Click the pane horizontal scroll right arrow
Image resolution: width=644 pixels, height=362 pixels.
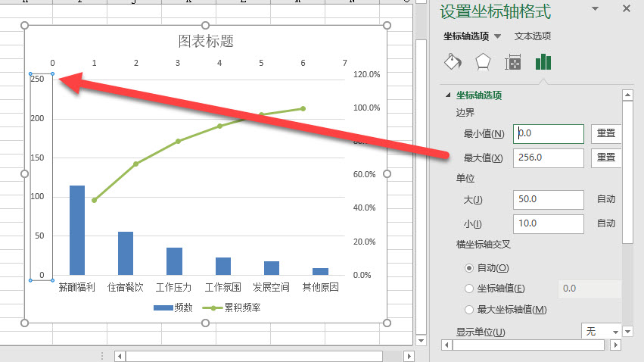(615, 345)
